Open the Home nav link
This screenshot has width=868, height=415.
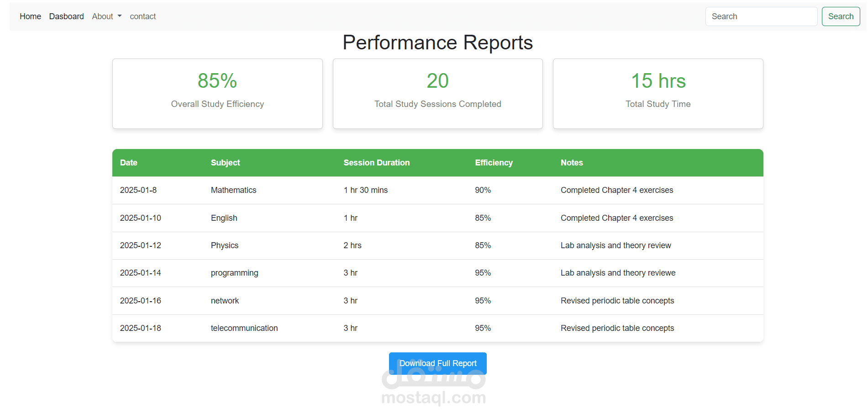coord(30,16)
